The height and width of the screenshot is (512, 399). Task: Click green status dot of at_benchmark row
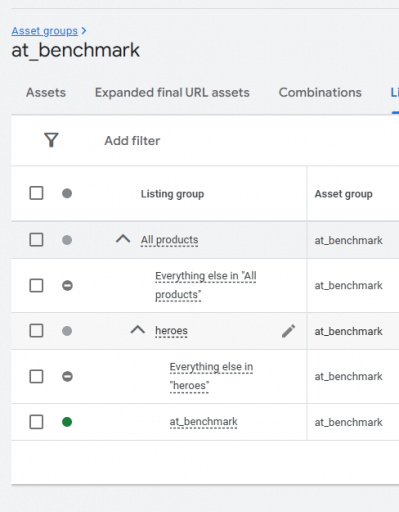[x=67, y=422]
